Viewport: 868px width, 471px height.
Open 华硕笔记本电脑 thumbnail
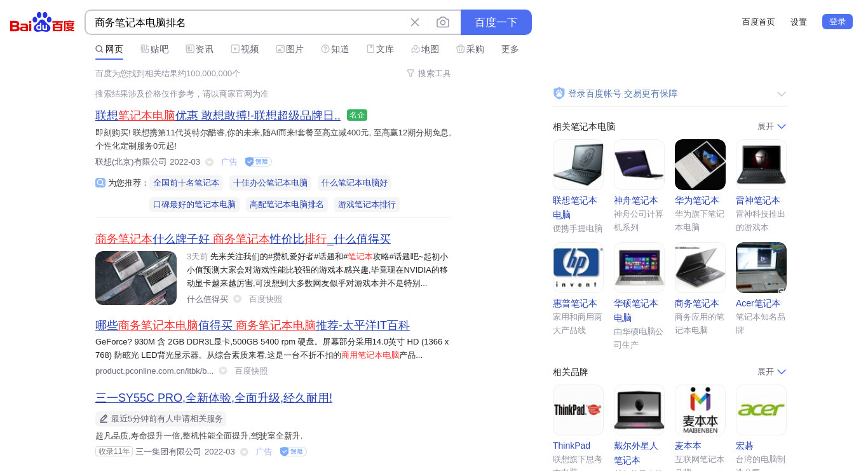pos(639,268)
